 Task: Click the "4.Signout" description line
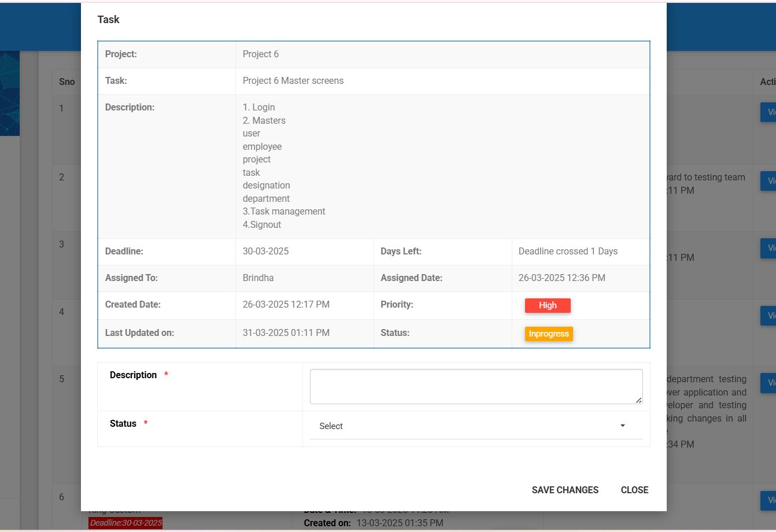(262, 224)
